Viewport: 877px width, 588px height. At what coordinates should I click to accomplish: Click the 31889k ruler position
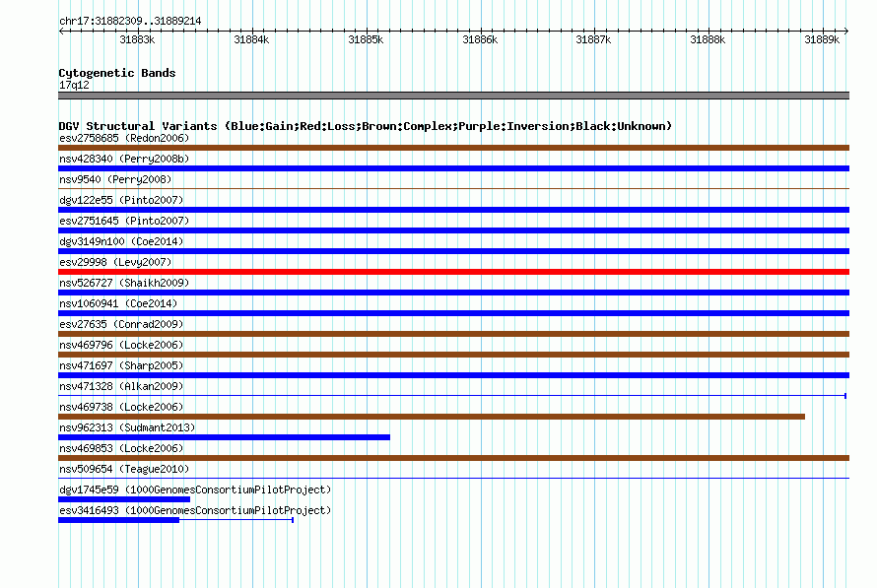point(822,39)
